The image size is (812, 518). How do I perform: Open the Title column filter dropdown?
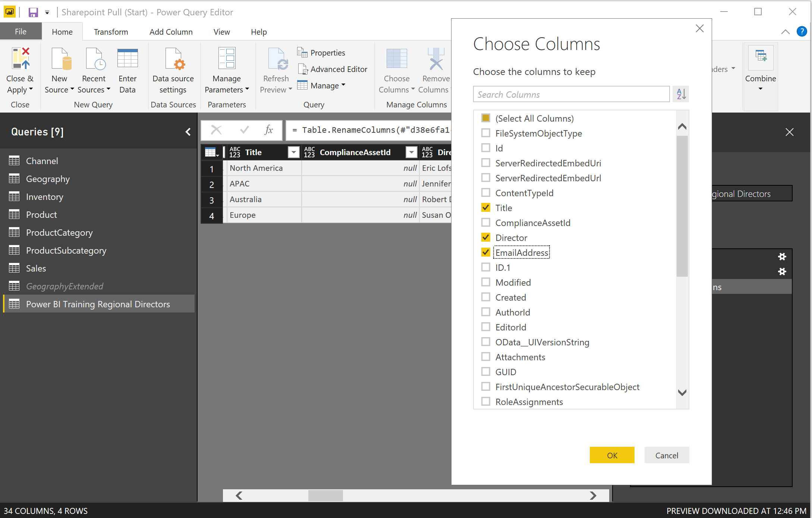(294, 152)
